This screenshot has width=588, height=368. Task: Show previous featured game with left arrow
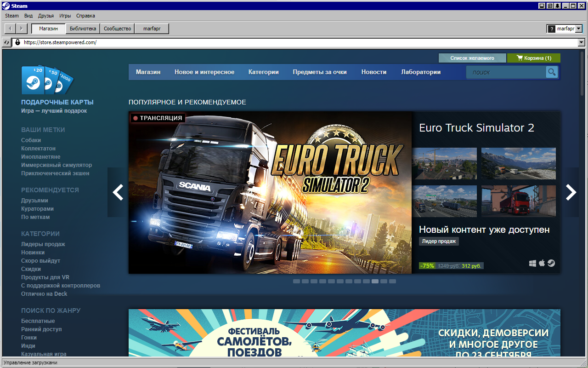point(118,192)
